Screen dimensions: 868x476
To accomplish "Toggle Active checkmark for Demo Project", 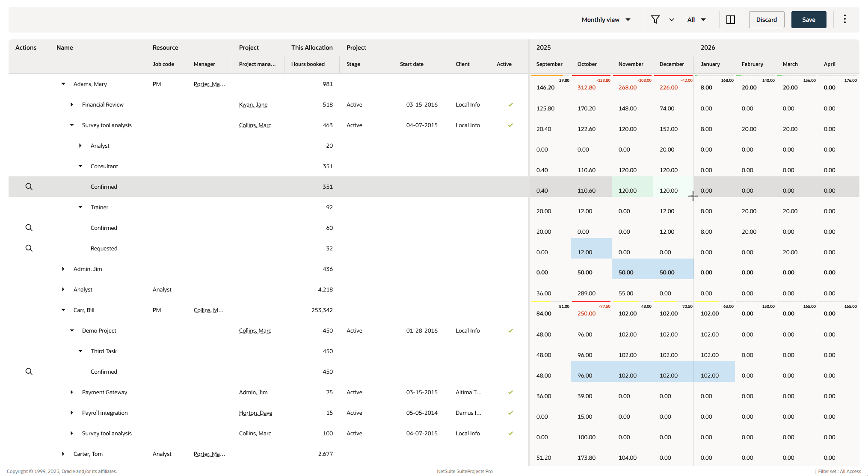I will pos(510,331).
